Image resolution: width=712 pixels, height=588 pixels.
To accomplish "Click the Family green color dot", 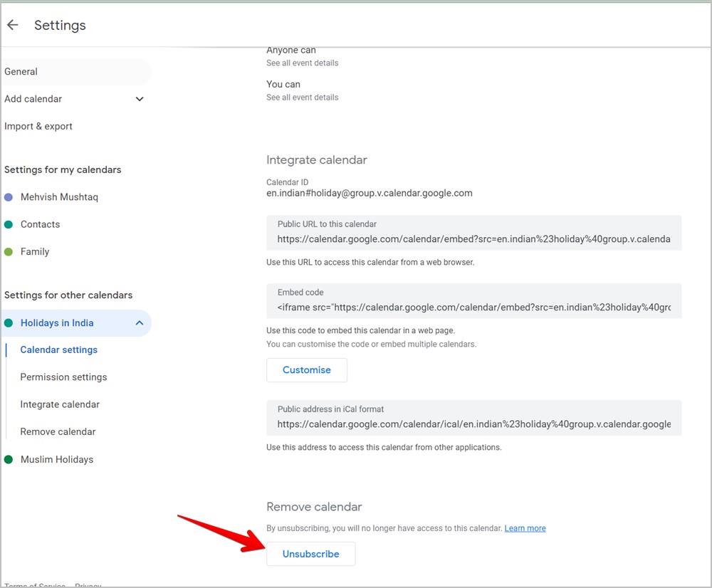I will tap(8, 251).
